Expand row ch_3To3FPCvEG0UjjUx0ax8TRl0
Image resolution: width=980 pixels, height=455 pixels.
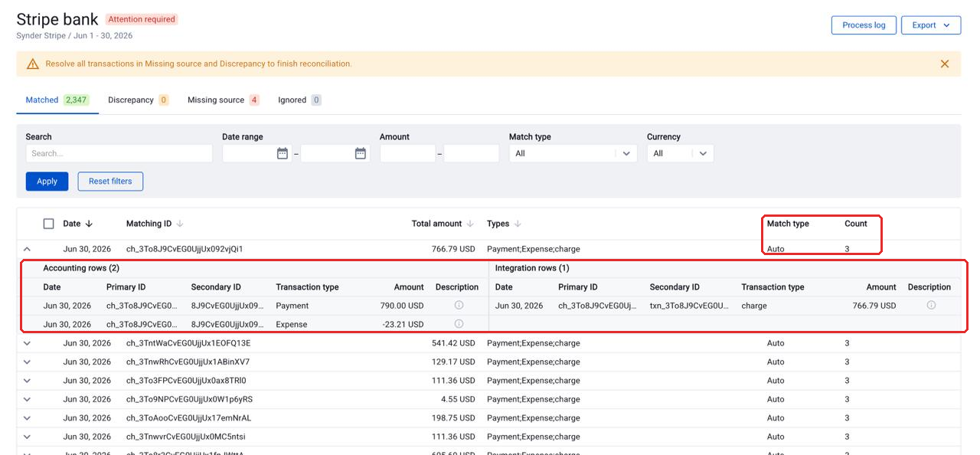[27, 381]
